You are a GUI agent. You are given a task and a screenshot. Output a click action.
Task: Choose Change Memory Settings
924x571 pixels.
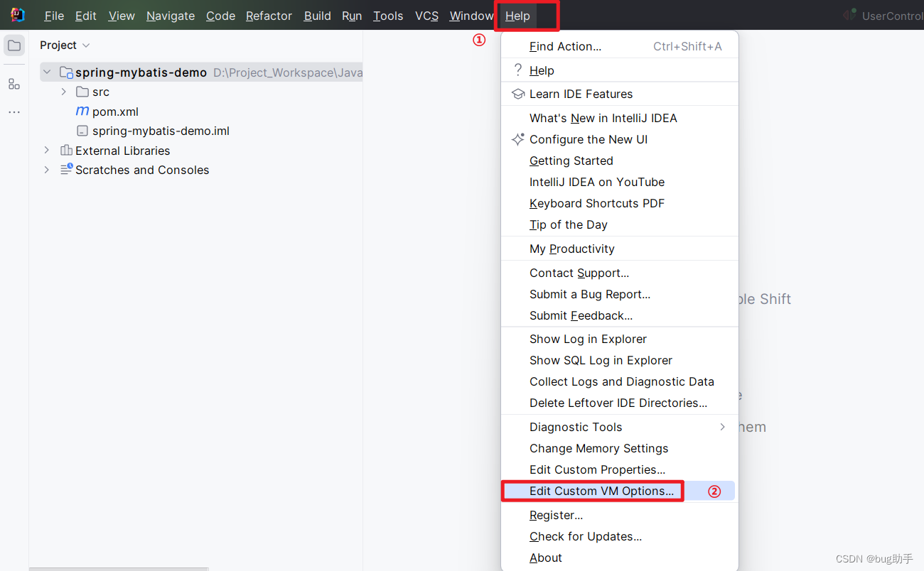[x=620, y=448]
